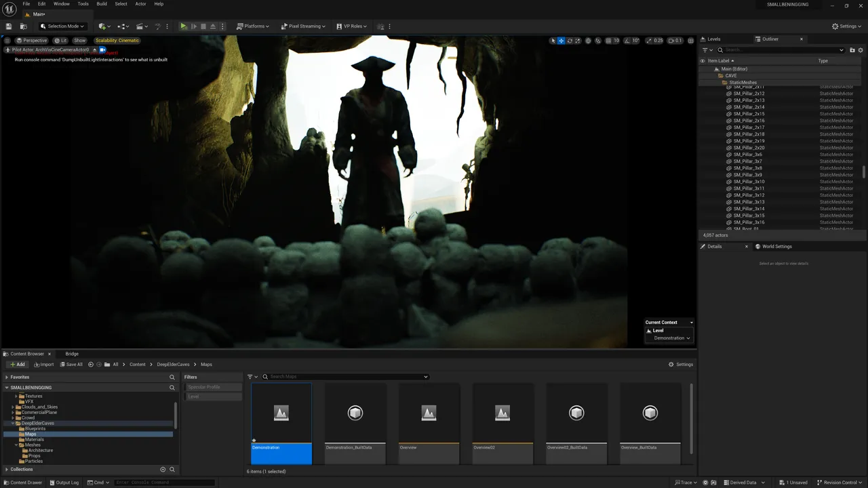Change camera speed value 0.1
868x488 pixels.
[x=675, y=41]
